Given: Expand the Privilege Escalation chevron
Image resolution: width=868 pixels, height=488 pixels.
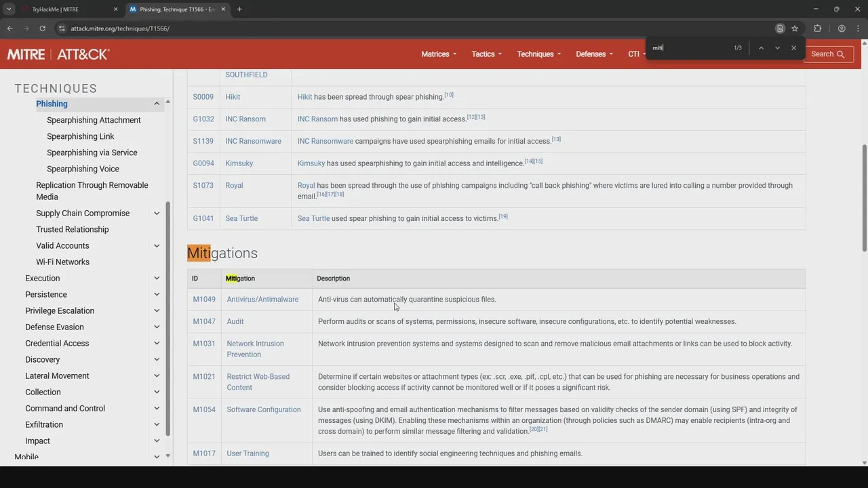Looking at the screenshot, I should point(157,310).
